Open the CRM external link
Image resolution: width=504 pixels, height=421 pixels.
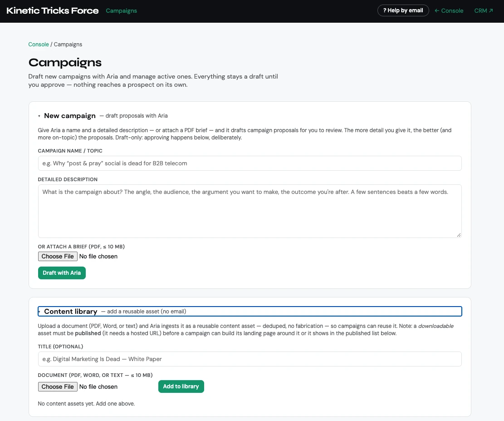[x=484, y=10]
